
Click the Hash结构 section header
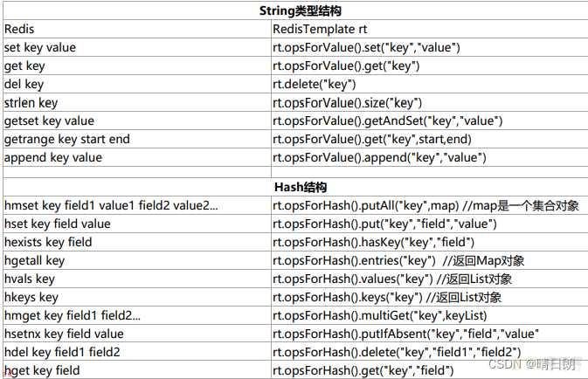pyautogui.click(x=295, y=187)
